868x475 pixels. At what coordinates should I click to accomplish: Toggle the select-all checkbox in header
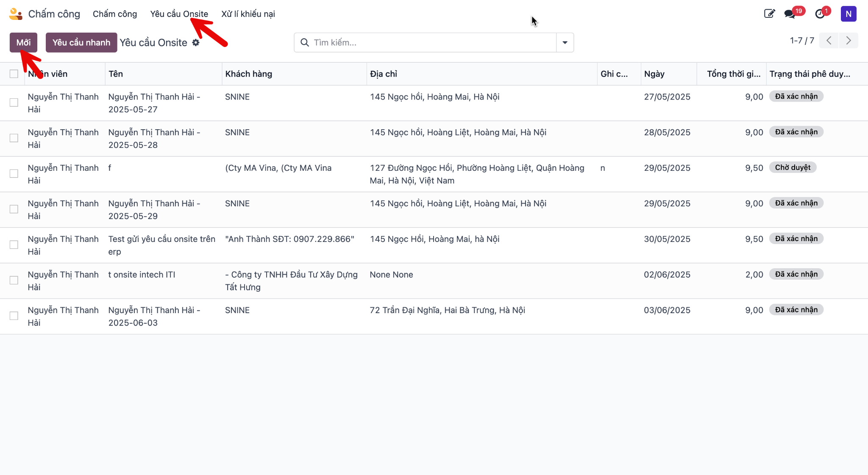coord(14,74)
